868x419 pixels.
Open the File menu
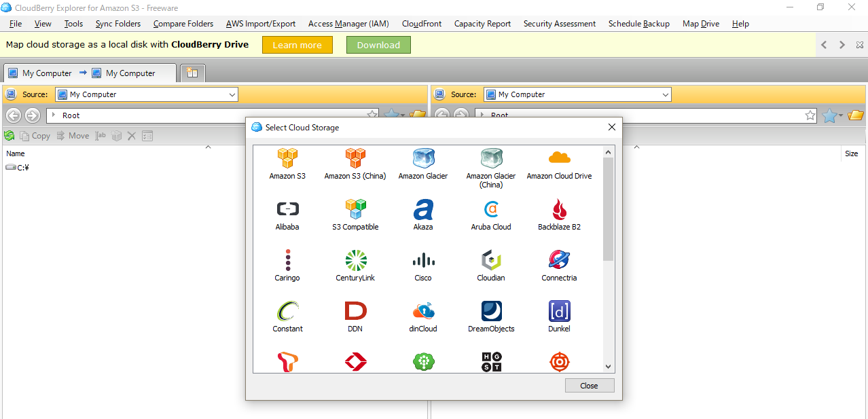tap(16, 23)
